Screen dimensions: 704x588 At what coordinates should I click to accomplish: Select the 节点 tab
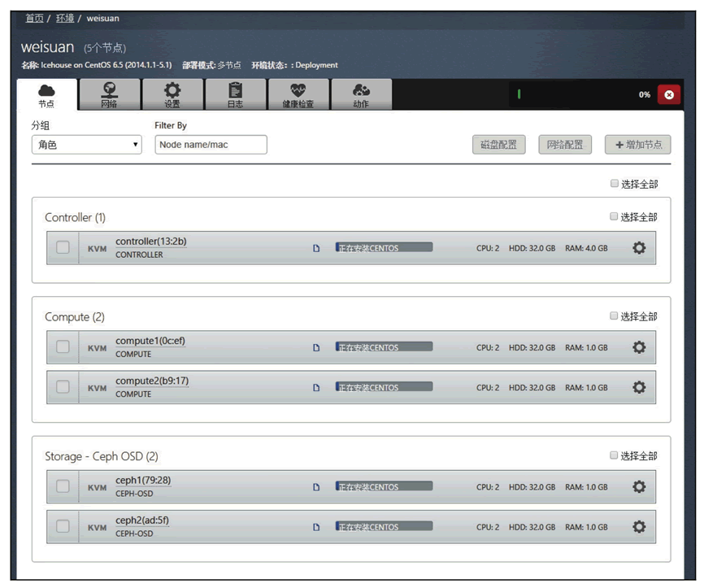coord(47,94)
